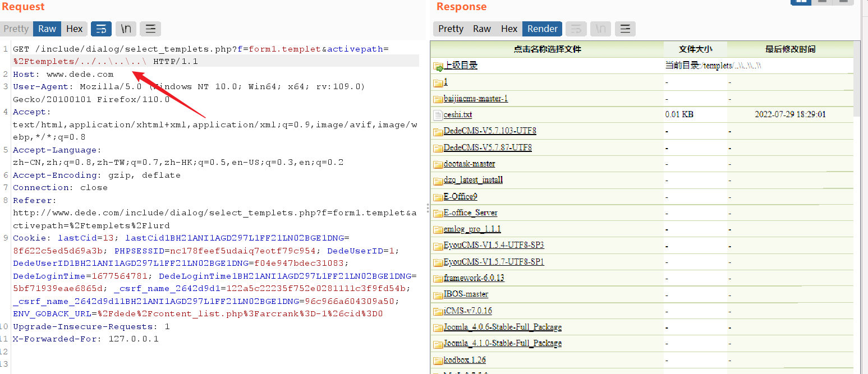The image size is (868, 374).
Task: Click folder icon beside E-office_Server
Action: [438, 213]
